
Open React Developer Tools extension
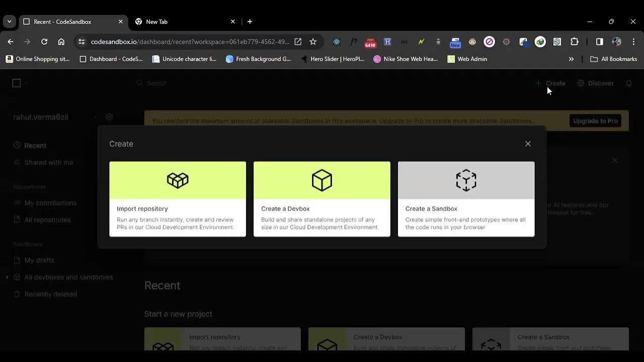[337, 42]
